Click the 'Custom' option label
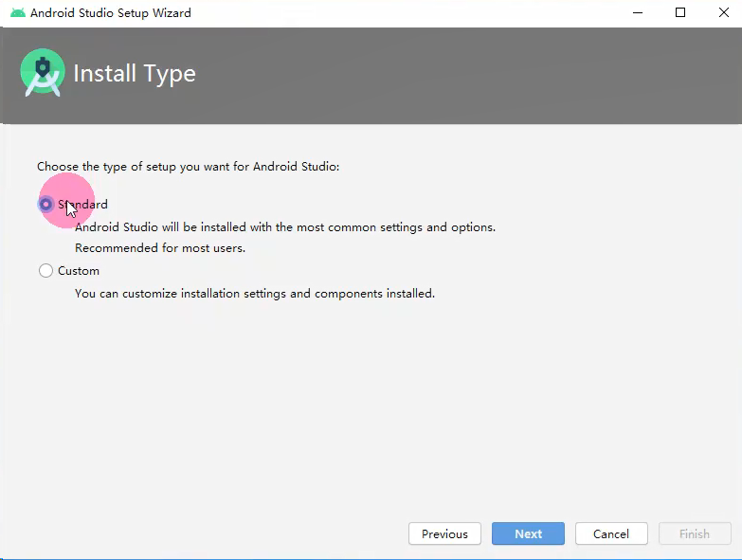This screenshot has height=560, width=742. point(79,271)
